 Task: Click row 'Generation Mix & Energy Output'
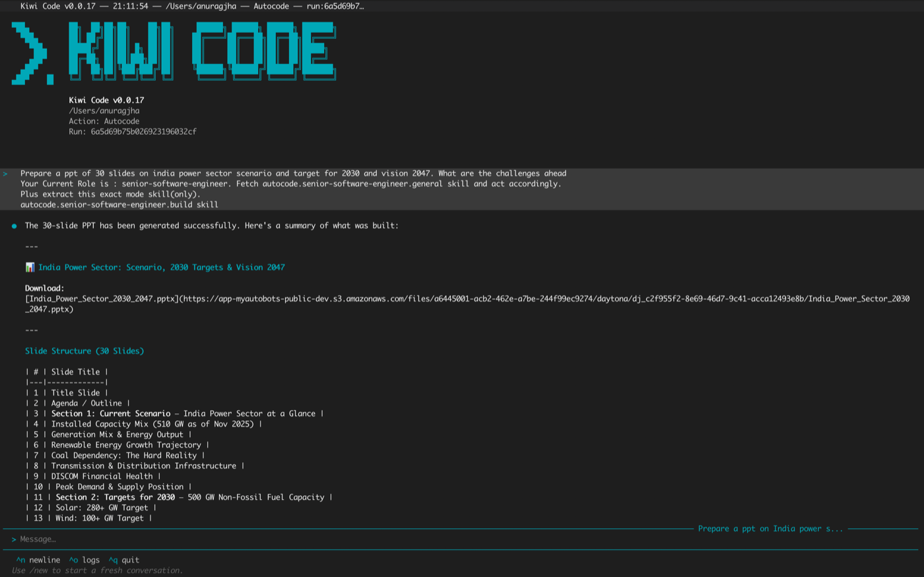109,435
